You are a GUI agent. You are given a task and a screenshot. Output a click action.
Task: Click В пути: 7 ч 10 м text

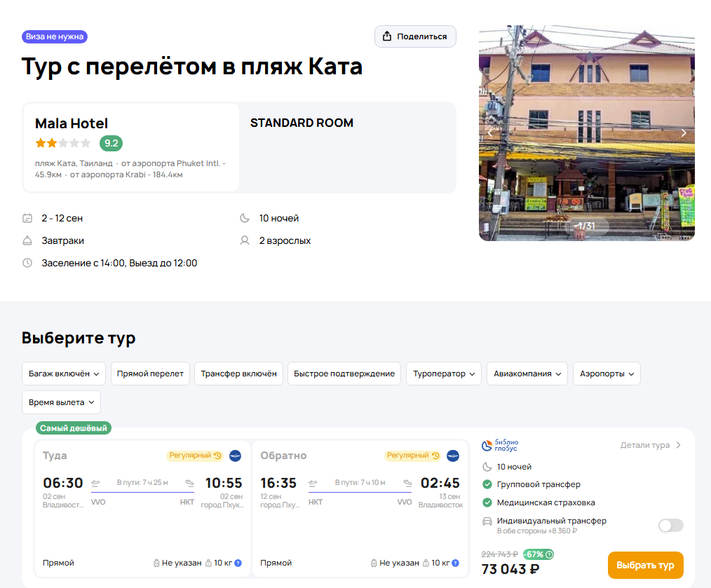tap(360, 482)
